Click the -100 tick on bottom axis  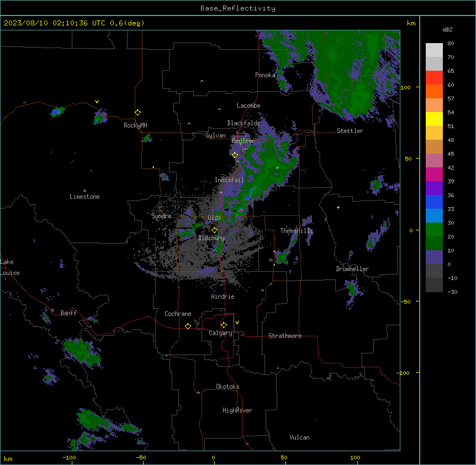coord(69,457)
